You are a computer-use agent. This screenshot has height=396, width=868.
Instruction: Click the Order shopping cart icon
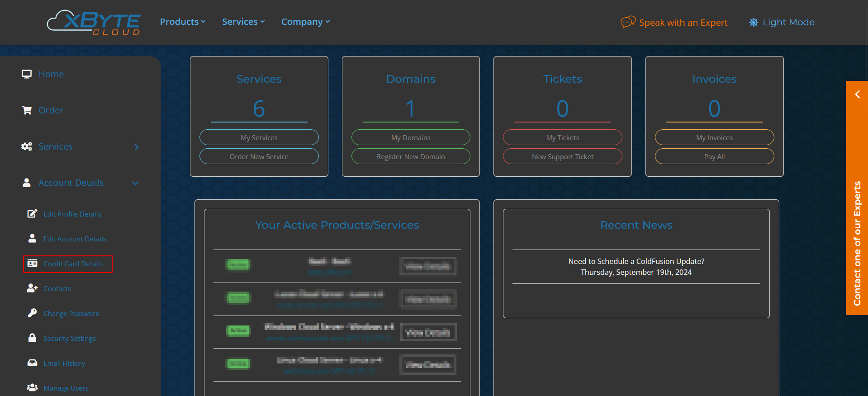tap(27, 110)
